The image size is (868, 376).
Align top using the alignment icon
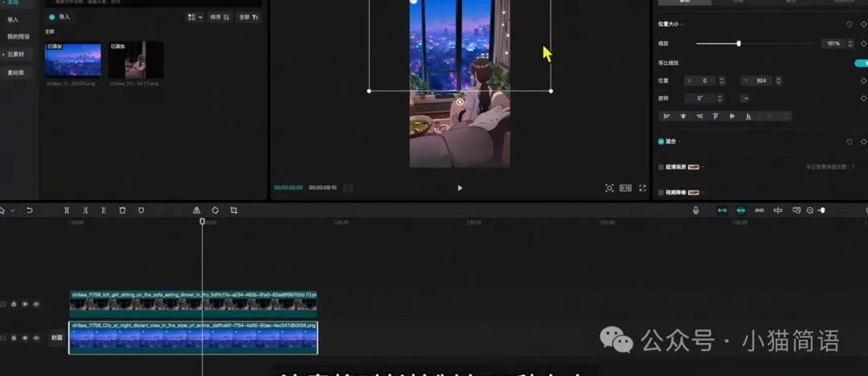[716, 116]
